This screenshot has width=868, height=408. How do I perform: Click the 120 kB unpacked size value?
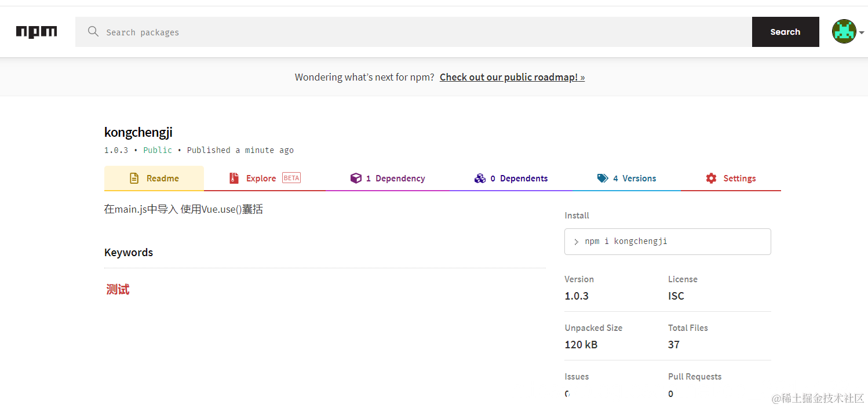tap(581, 345)
